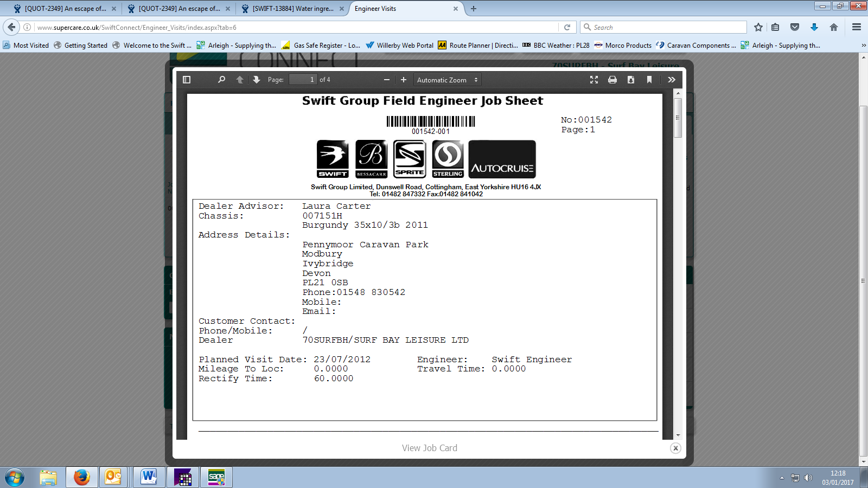Click PDF scrollbar down arrow
Viewport: 868px width, 488px height.
click(678, 435)
